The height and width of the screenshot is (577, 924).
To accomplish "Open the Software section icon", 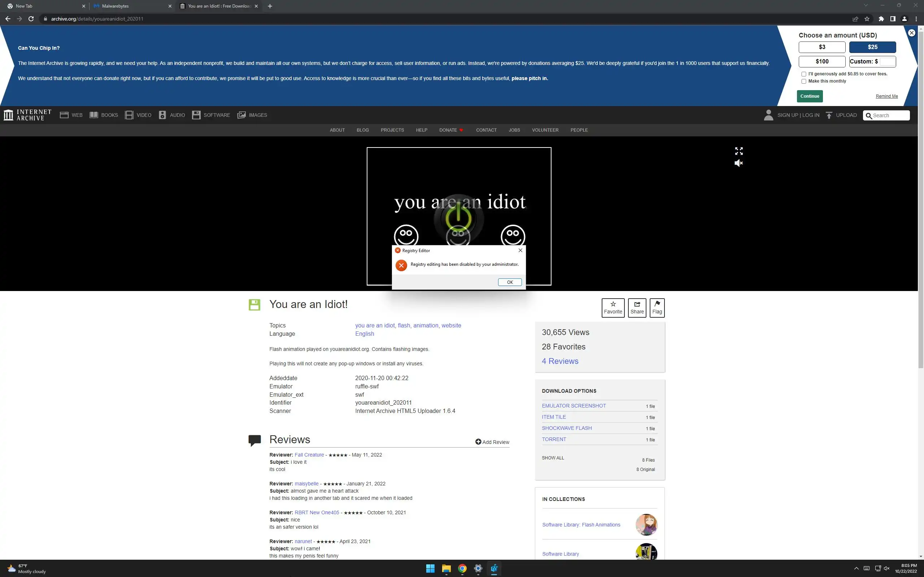I will click(196, 115).
